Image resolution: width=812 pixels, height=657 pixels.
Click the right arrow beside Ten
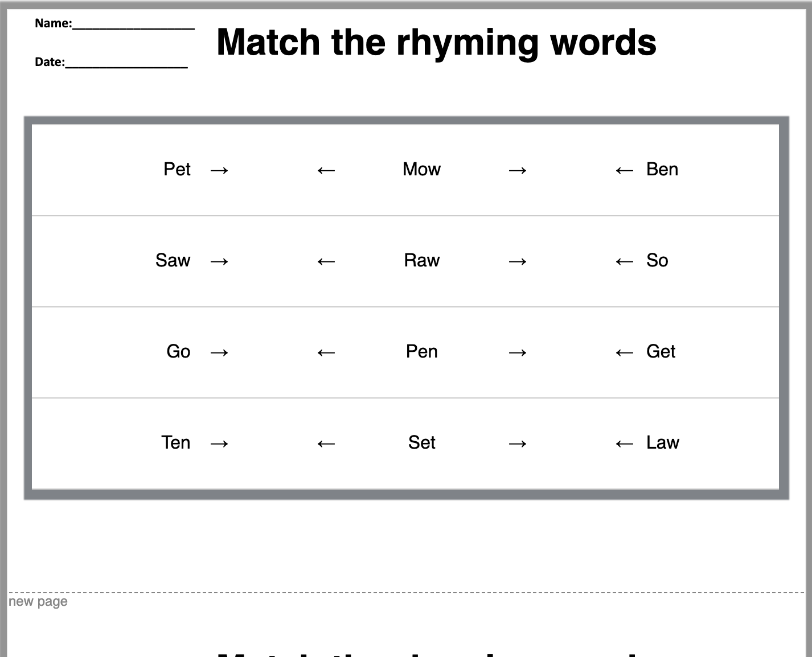[219, 444]
